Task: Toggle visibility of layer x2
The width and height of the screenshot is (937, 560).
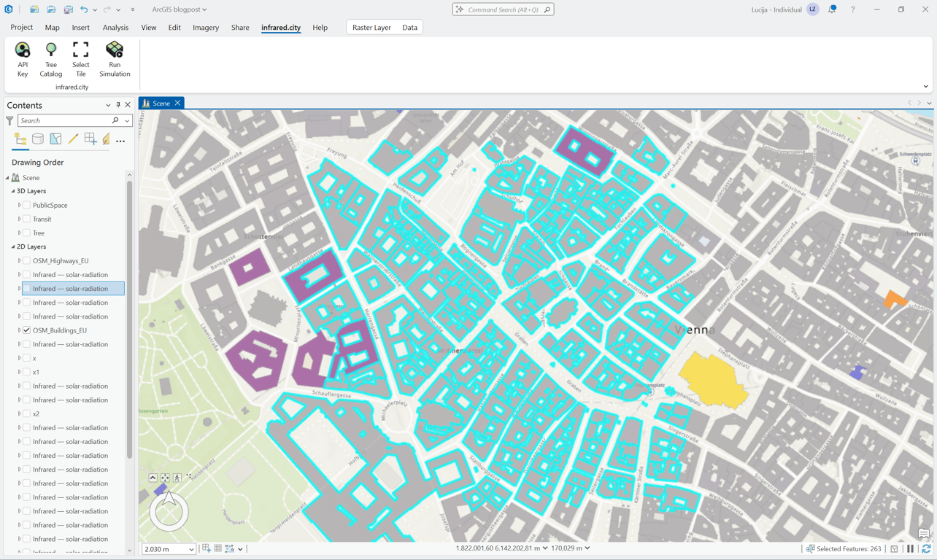Action: pos(27,413)
